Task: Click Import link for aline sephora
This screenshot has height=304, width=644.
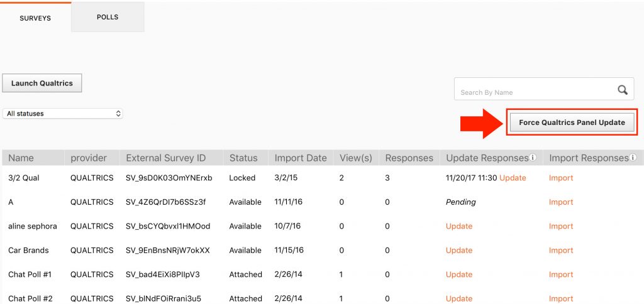Action: tap(561, 227)
